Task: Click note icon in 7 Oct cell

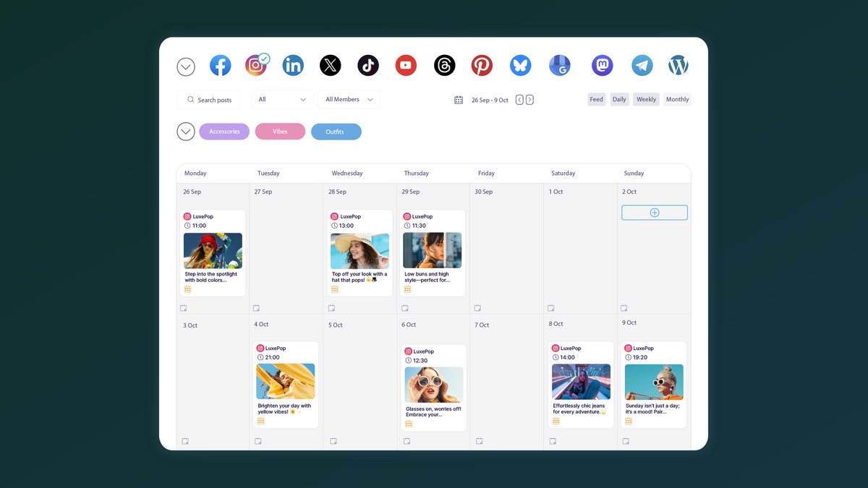Action: pos(479,441)
